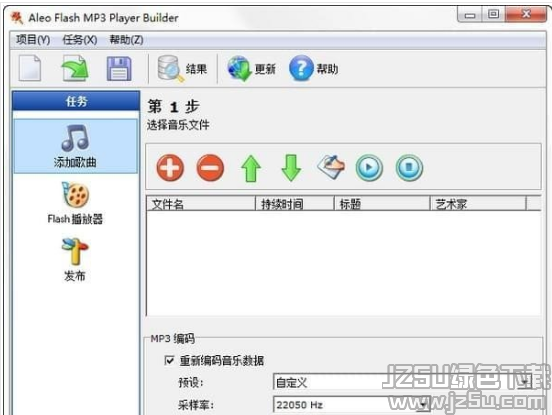This screenshot has width=552, height=415.
Task: Open the 项目(Y) menu
Action: pyautogui.click(x=33, y=40)
